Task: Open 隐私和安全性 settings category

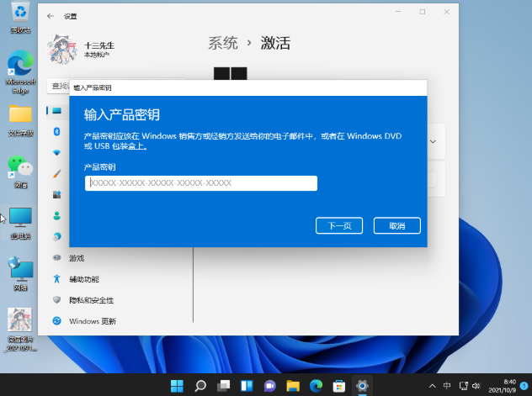Action: coord(91,300)
